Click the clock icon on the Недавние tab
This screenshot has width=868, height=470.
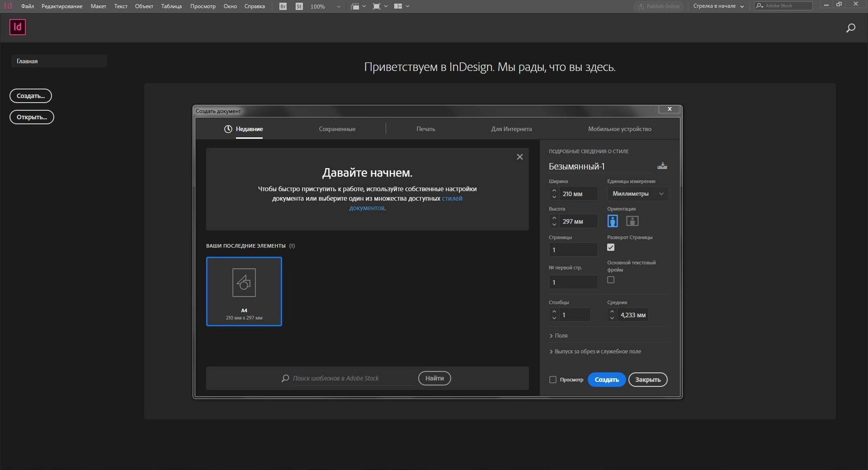[x=228, y=129]
